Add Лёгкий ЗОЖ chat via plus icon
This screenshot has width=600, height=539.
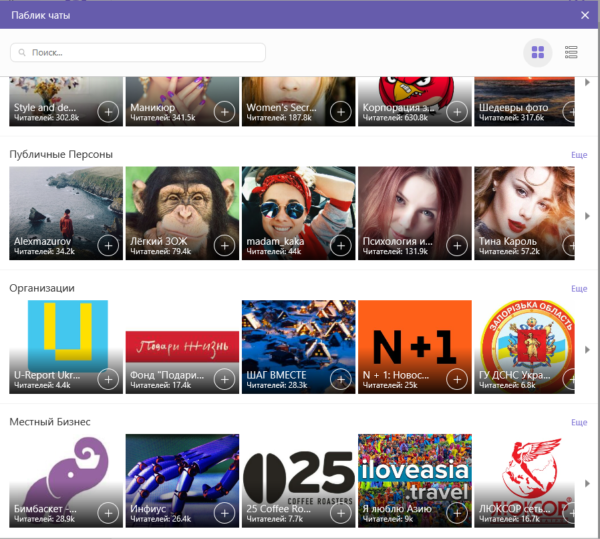click(x=225, y=246)
